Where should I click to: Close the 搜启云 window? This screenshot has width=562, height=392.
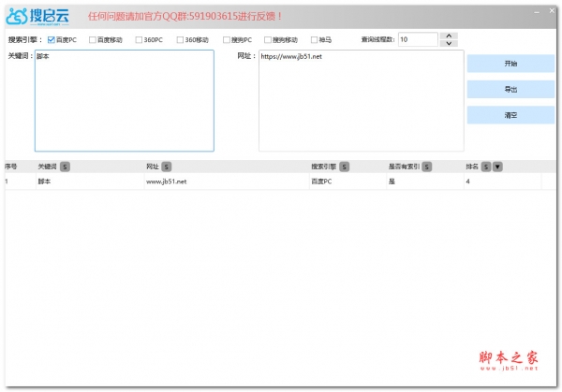(x=552, y=11)
